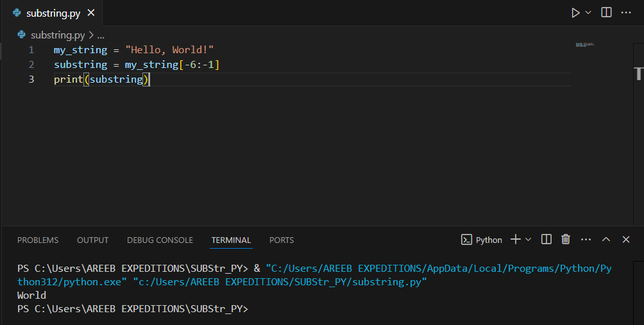Close the terminal panel
Screen dimensions: 644x325
click(x=626, y=240)
